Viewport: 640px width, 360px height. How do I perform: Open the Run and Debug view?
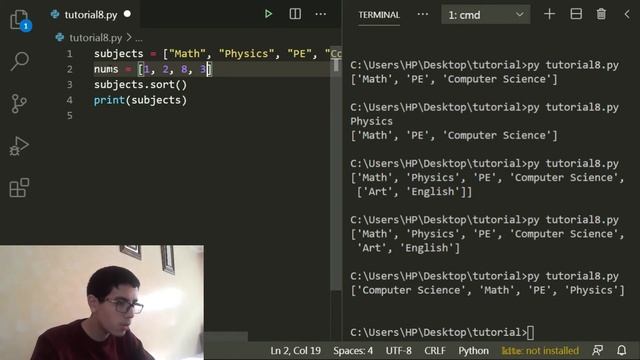[x=19, y=146]
